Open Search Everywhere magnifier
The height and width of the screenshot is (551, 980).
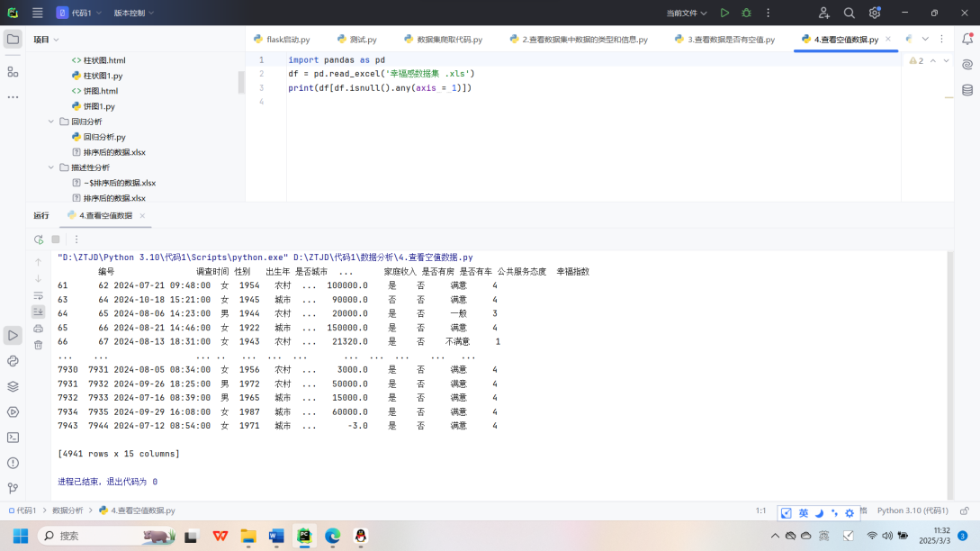tap(849, 13)
